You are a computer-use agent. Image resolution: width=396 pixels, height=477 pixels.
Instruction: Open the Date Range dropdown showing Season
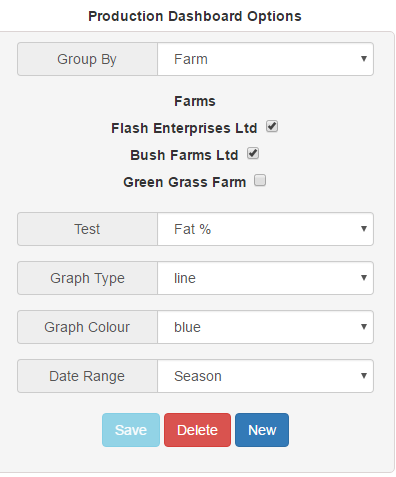coord(265,376)
